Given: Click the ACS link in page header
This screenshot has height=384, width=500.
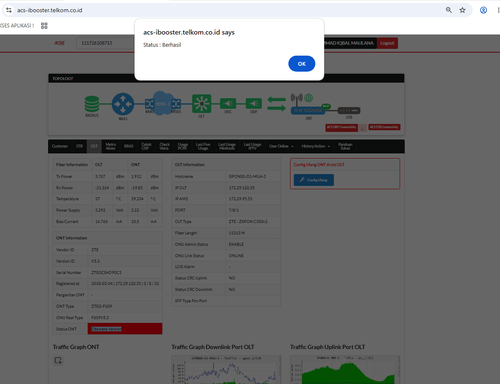Looking at the screenshot, I should (59, 43).
